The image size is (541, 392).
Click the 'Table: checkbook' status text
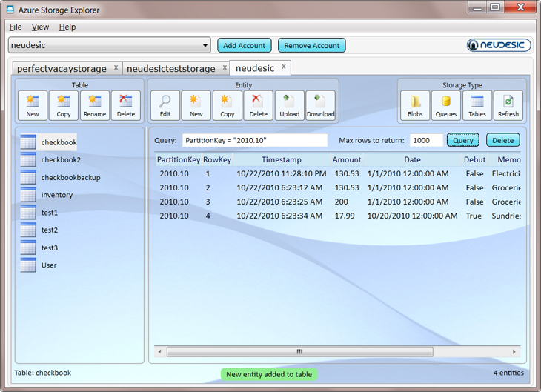coord(43,373)
